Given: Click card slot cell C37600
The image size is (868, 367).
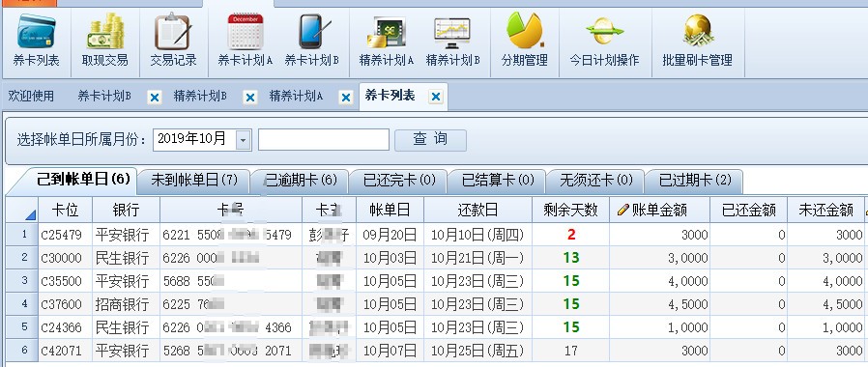Looking at the screenshot, I should 66,304.
